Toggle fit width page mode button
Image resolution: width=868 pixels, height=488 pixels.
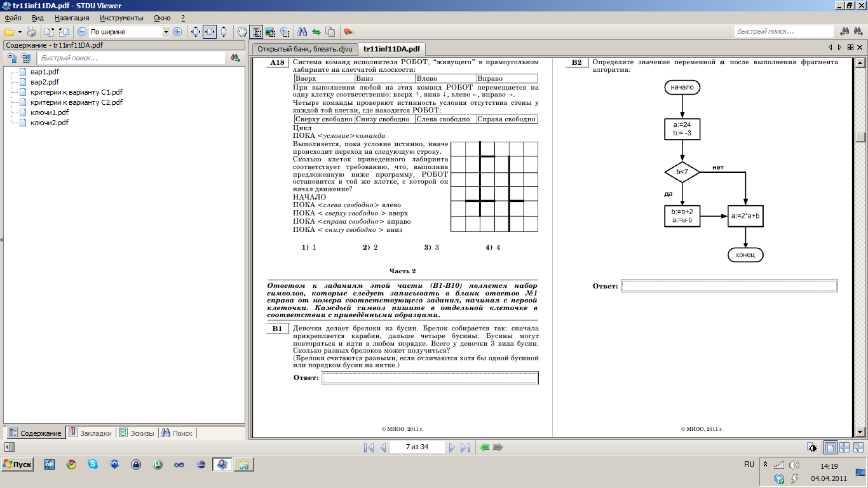pos(210,32)
